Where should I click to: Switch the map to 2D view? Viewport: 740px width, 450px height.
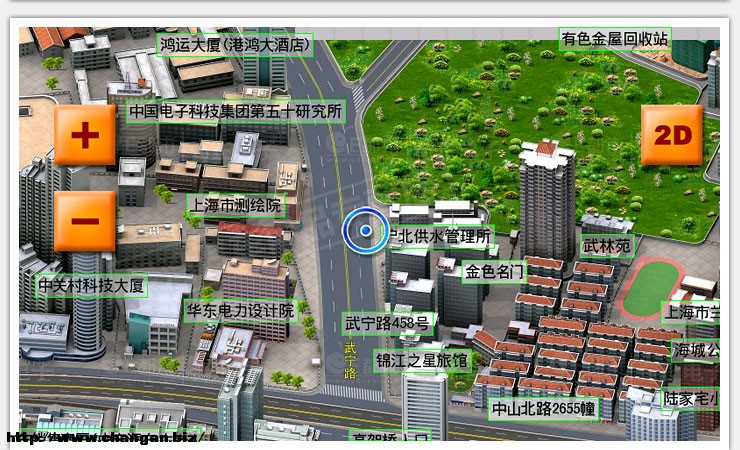(x=671, y=134)
